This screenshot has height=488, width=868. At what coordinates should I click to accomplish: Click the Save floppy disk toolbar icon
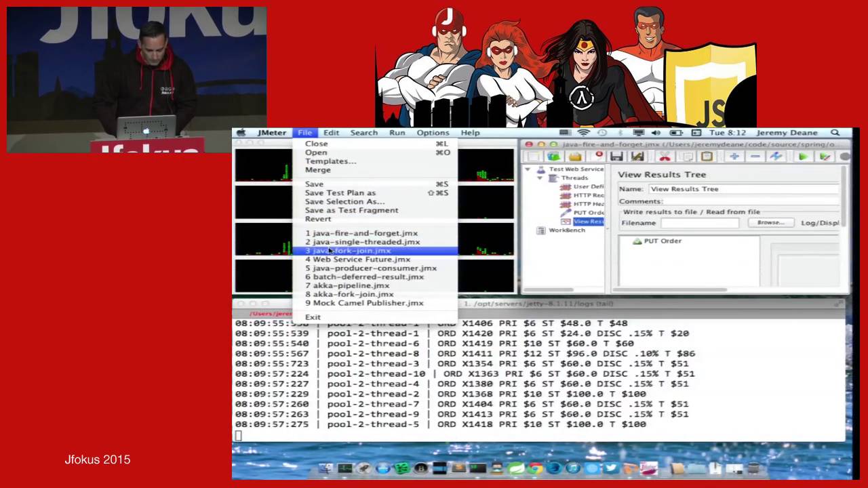tap(616, 157)
